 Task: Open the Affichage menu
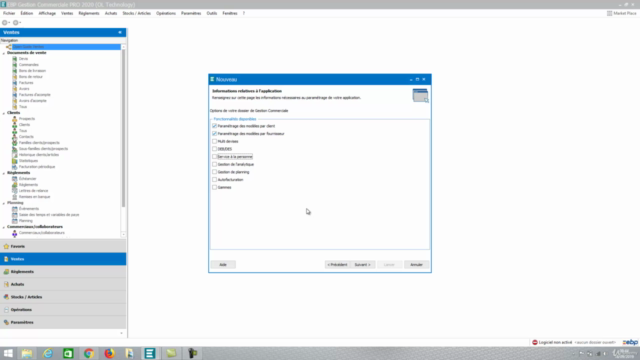point(47,13)
